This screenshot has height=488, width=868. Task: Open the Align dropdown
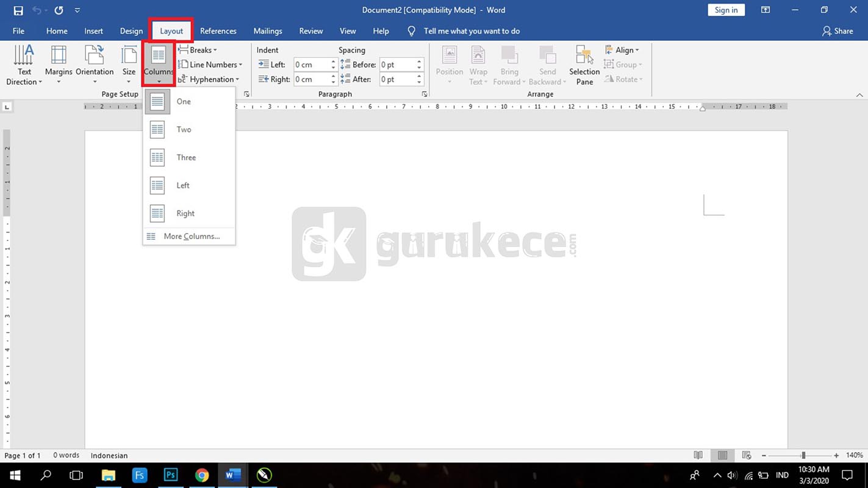623,49
